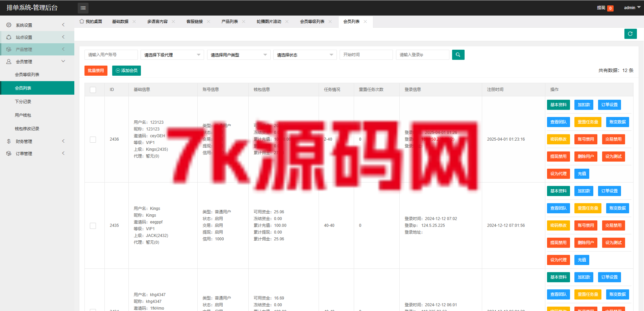Switch to the 产品列表 tab

[230, 21]
